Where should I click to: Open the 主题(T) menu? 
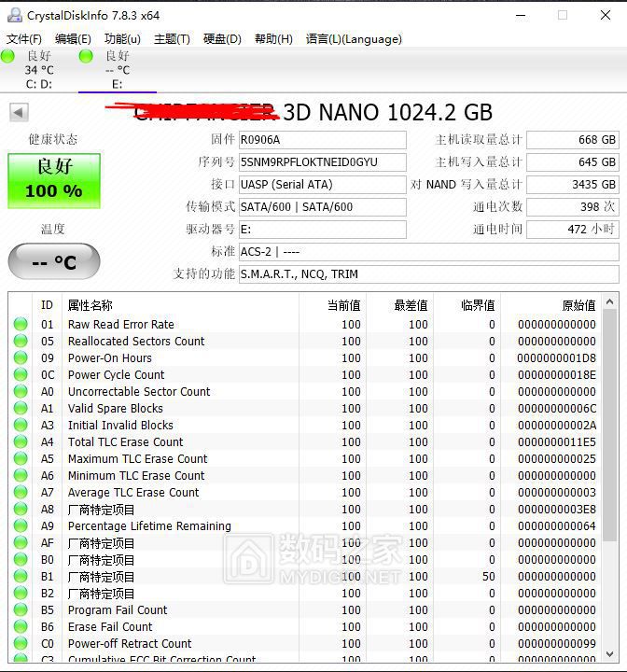(x=172, y=39)
